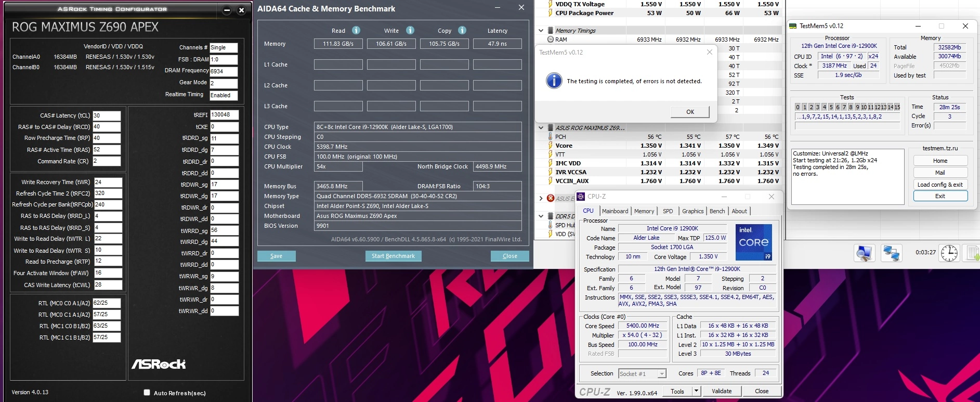Screen dimensions: 980x402
Task: Click the 0:03:27 elapsed timer text
Action: (x=925, y=252)
